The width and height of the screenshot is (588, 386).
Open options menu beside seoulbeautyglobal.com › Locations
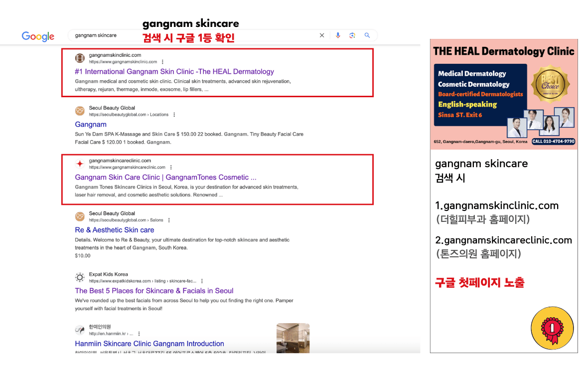(174, 115)
